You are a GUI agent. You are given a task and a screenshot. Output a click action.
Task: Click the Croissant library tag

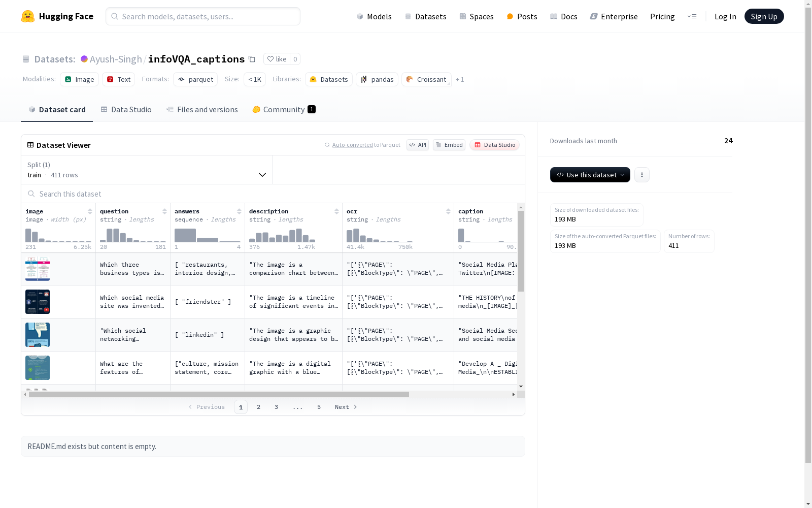point(426,79)
